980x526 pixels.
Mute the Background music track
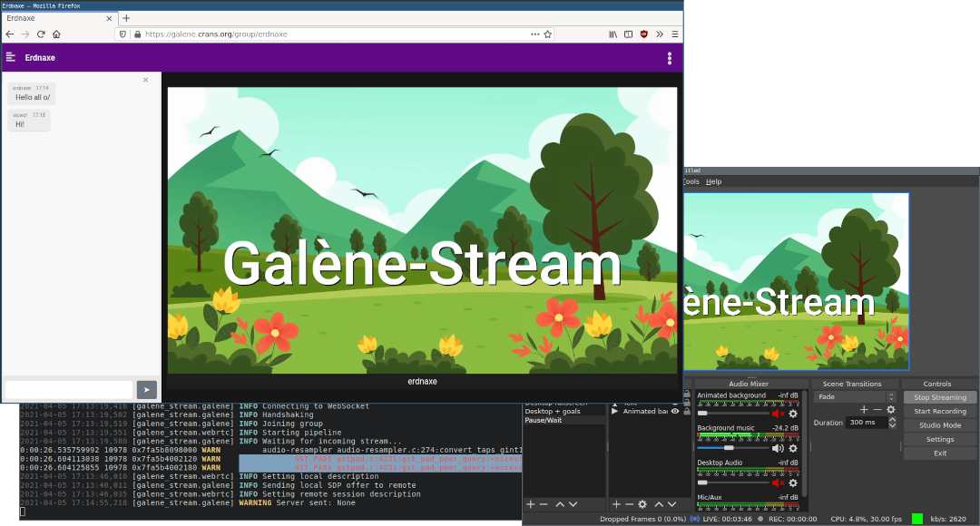click(x=779, y=448)
